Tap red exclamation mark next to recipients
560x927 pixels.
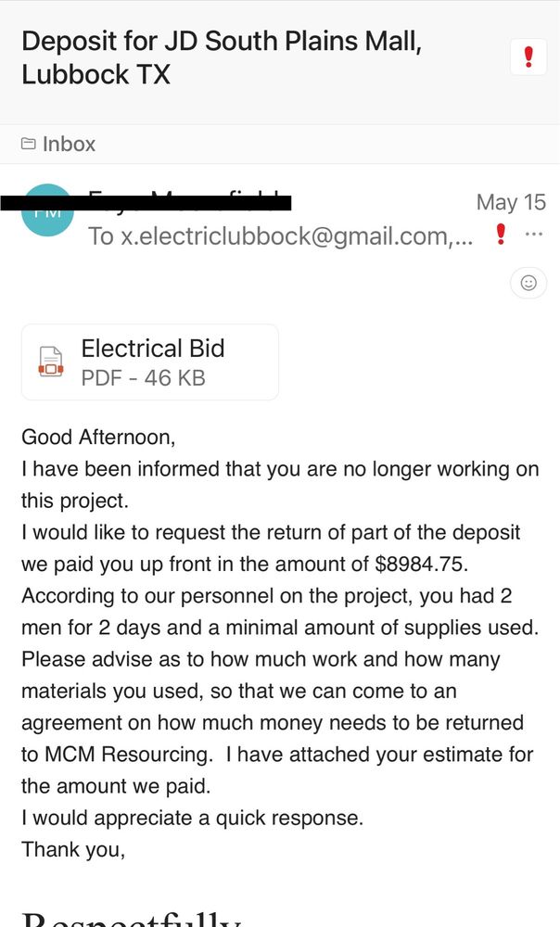(x=501, y=235)
